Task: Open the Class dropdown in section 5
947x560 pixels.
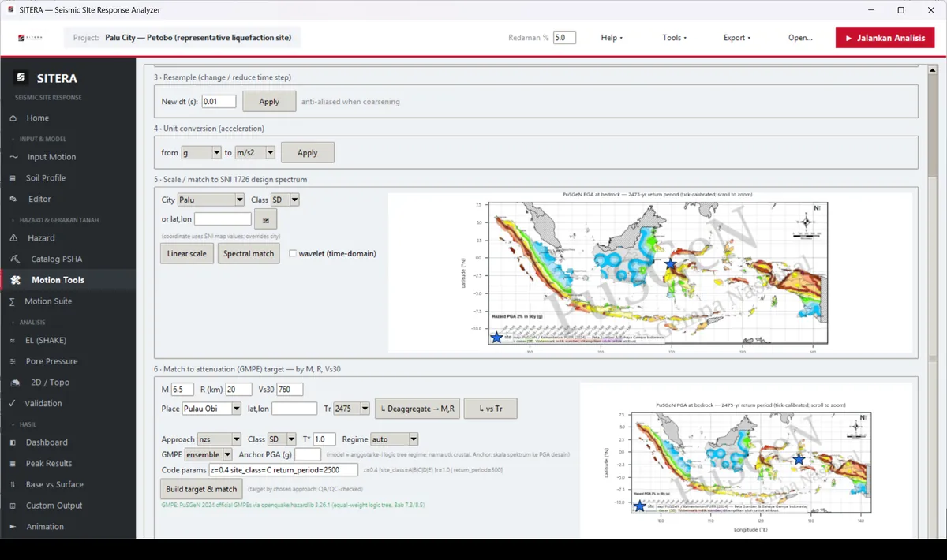Action: coord(284,200)
